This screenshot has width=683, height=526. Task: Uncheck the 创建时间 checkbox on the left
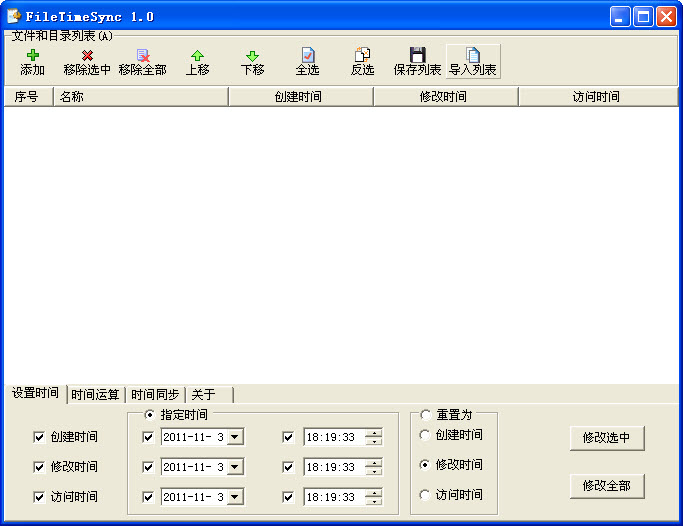39,437
